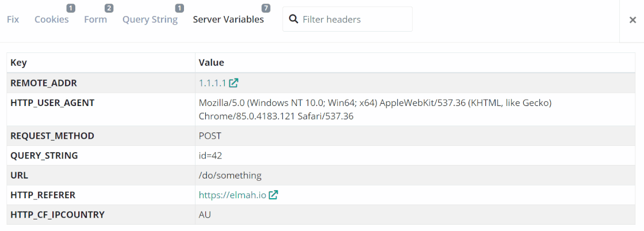Switch to the Fix tab
Screen dimensions: 644x231
pos(13,20)
